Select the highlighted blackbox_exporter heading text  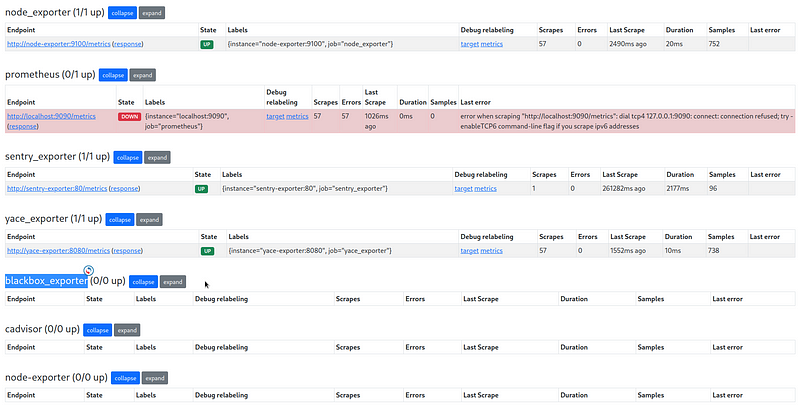(46, 281)
